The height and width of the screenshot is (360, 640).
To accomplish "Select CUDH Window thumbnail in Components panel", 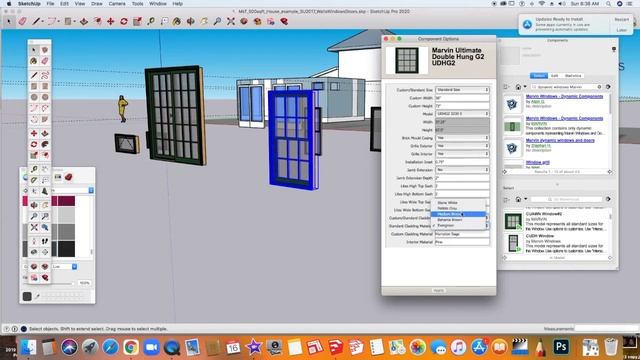I will [x=513, y=243].
